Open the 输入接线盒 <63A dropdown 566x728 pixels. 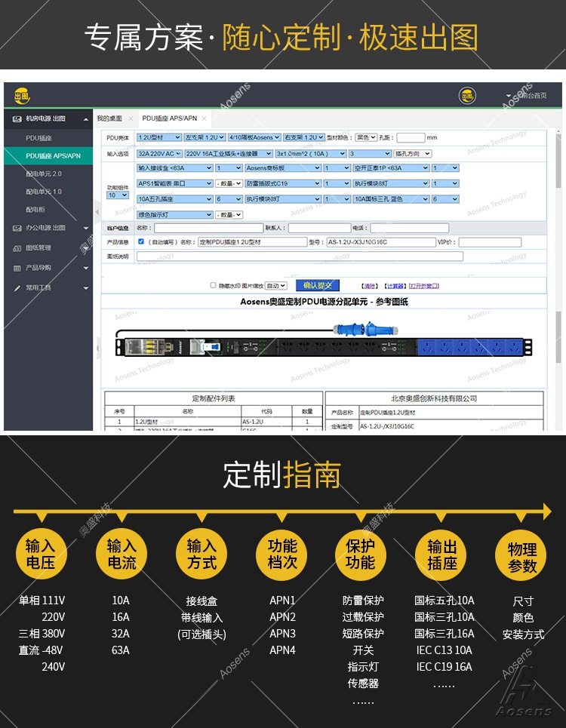point(174,168)
